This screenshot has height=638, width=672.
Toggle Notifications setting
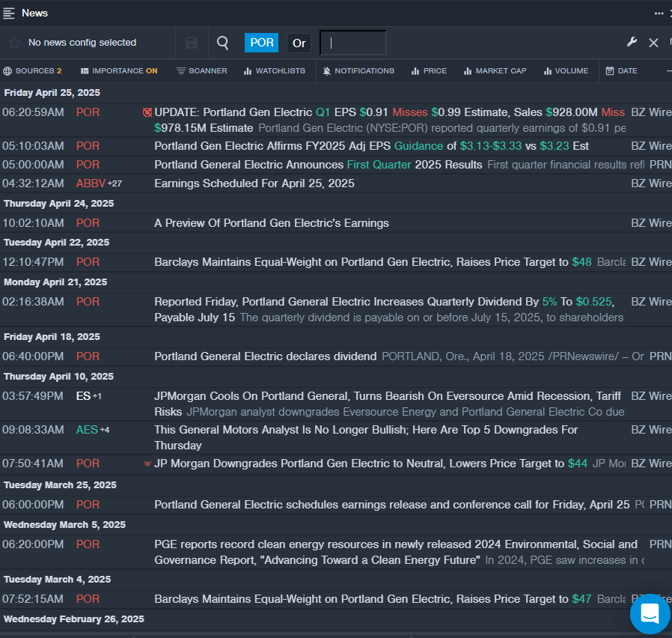[x=358, y=70]
